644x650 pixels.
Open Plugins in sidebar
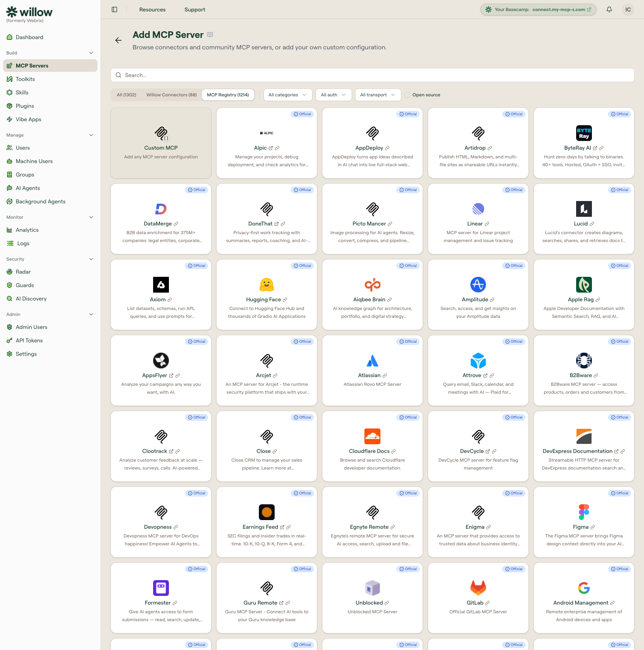(x=50, y=106)
